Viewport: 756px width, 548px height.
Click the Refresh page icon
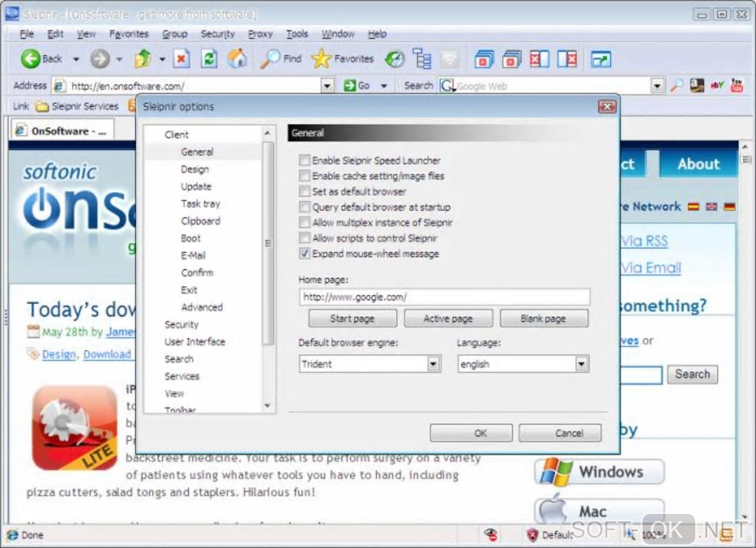click(x=209, y=59)
